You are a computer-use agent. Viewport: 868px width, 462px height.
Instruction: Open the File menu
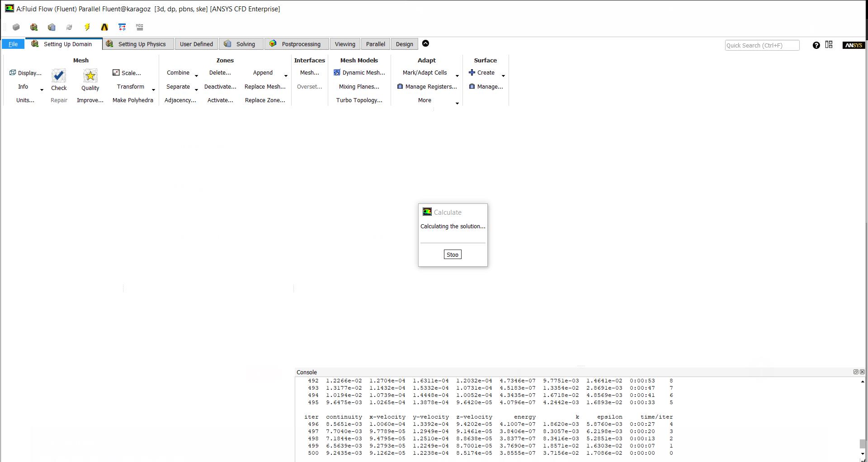click(x=13, y=44)
